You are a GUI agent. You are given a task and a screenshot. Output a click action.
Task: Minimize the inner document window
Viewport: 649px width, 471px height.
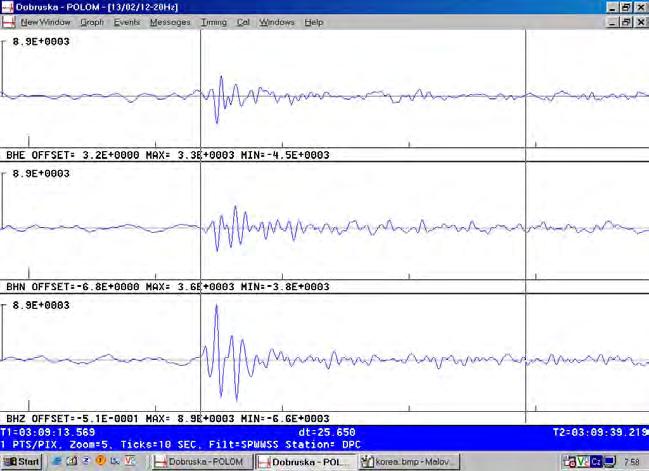pos(613,22)
